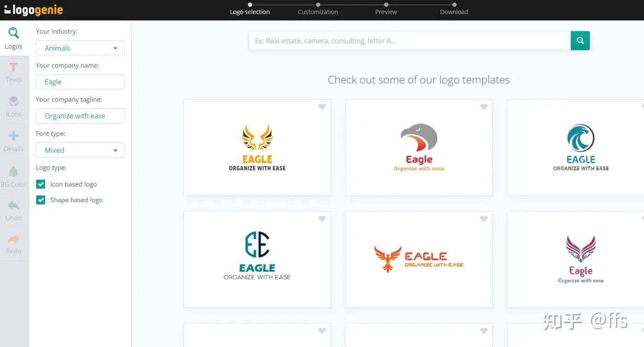Go to the Download step
The height and width of the screenshot is (347, 644).
coord(454,9)
